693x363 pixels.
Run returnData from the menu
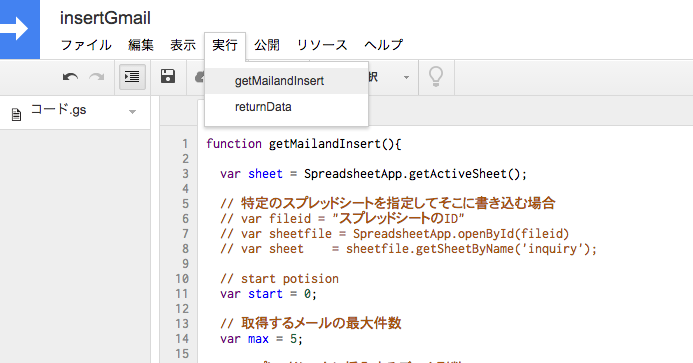286,107
